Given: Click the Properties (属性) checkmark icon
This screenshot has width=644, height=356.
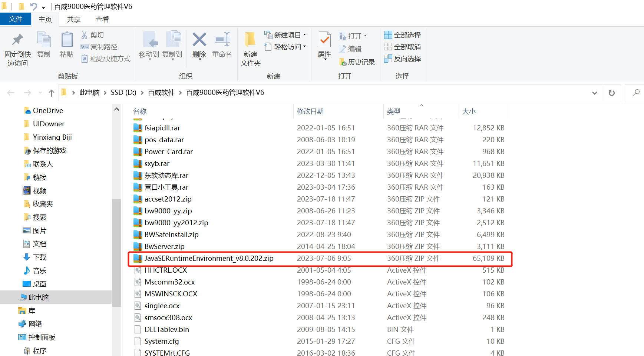Looking at the screenshot, I should coord(324,40).
